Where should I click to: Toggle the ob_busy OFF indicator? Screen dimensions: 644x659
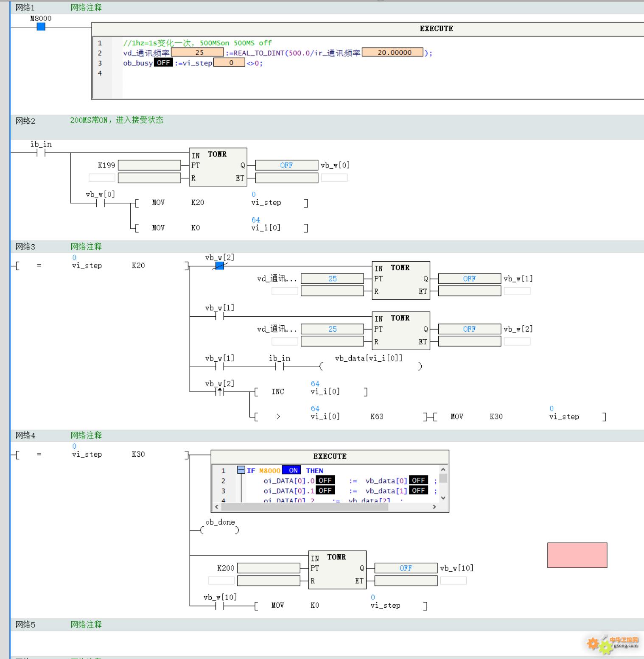(163, 63)
